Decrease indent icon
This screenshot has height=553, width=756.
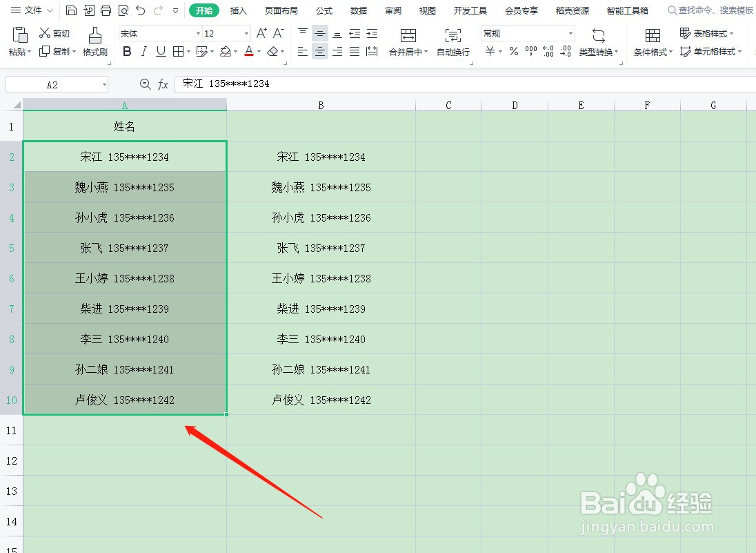[x=355, y=33]
